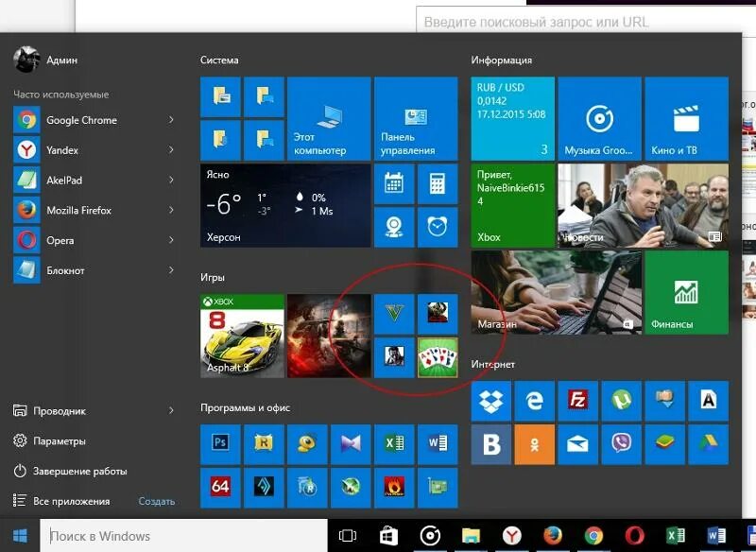Select the Игры group heading
Screen dimensions: 756x552
[x=213, y=277]
